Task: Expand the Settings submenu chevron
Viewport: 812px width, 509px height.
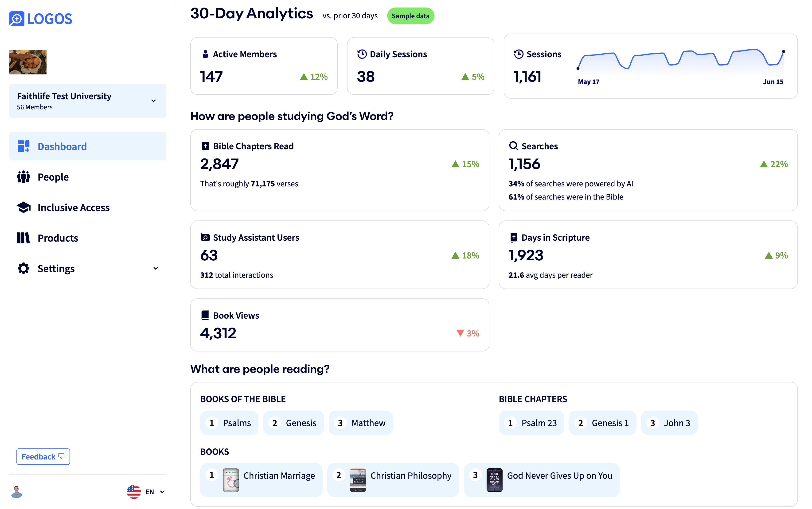Action: (156, 269)
